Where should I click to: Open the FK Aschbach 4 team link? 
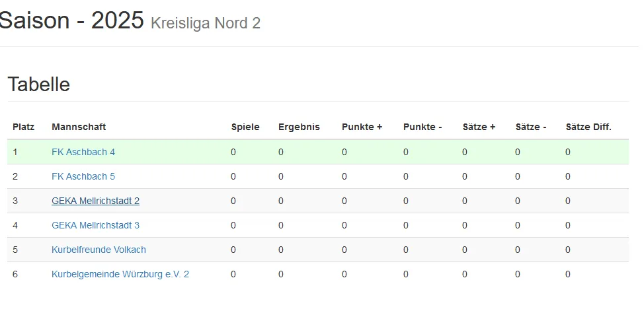point(83,152)
